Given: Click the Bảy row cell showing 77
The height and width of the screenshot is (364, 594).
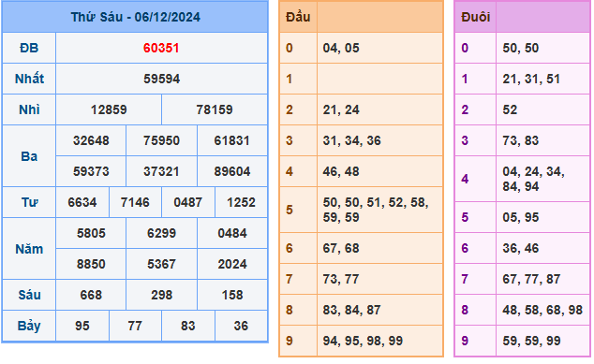Looking at the screenshot, I should click(x=135, y=326).
